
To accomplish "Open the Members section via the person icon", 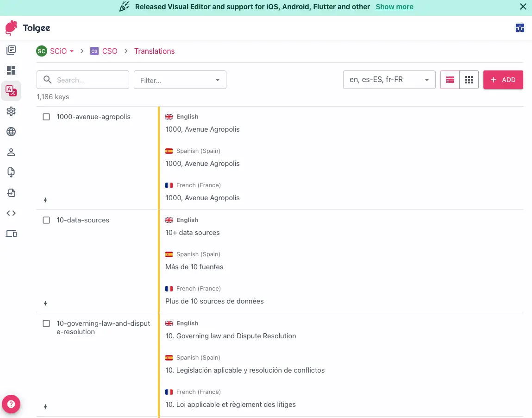I will coord(11,152).
